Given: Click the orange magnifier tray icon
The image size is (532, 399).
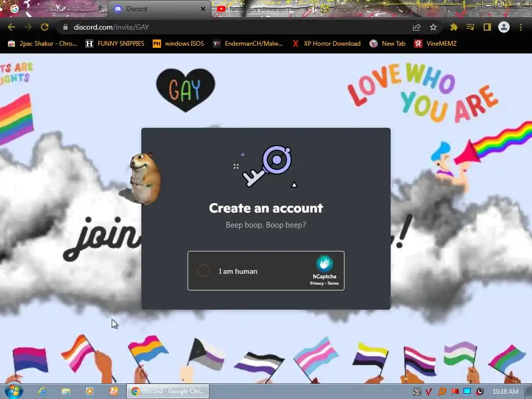Looking at the screenshot, I should (x=442, y=392).
